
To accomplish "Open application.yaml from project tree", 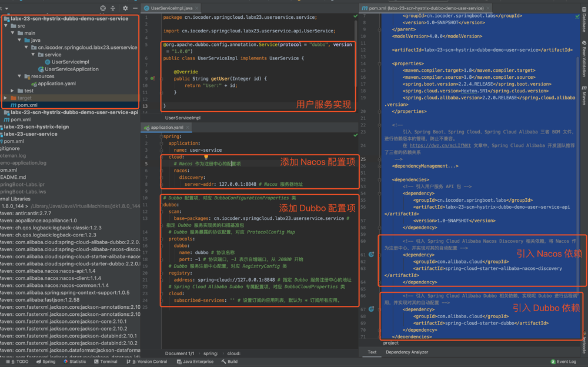I will pos(56,84).
